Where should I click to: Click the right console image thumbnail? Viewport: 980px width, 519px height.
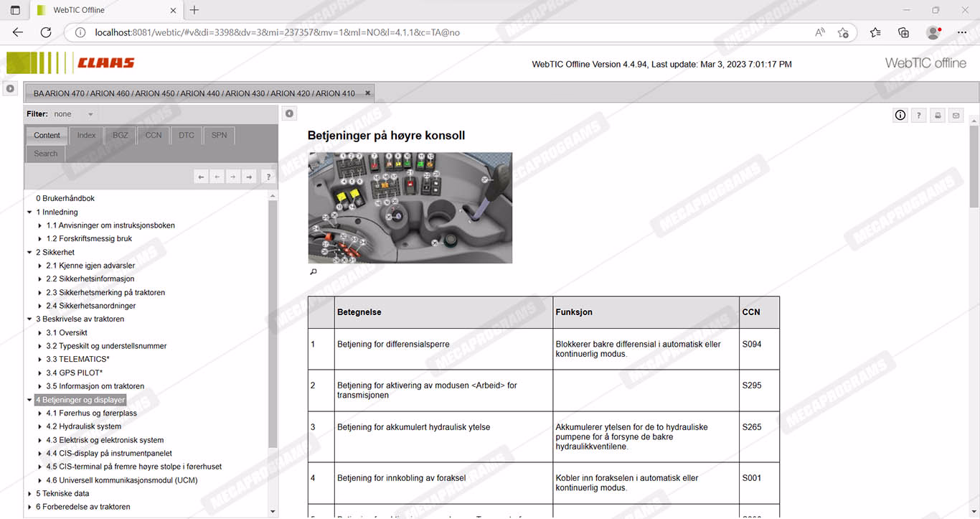coord(410,207)
